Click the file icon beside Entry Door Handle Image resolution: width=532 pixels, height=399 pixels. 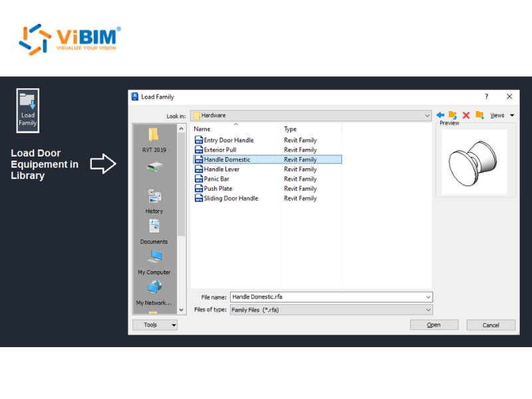(198, 140)
